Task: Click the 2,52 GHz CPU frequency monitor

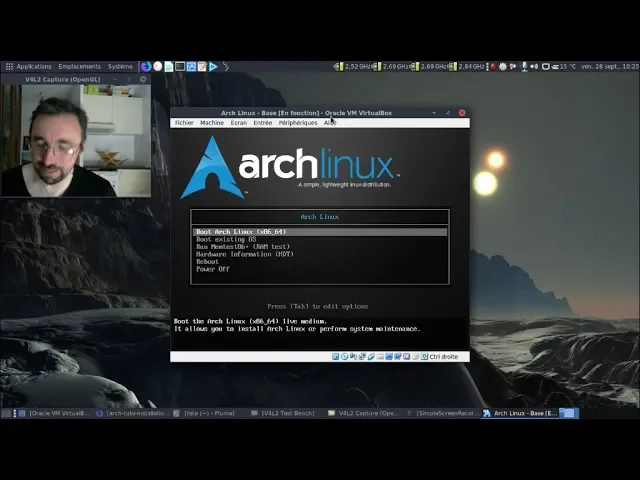Action: click(x=353, y=67)
